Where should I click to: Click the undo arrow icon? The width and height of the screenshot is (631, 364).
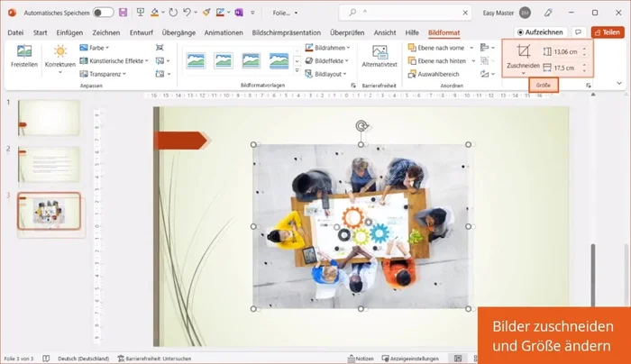pos(187,13)
